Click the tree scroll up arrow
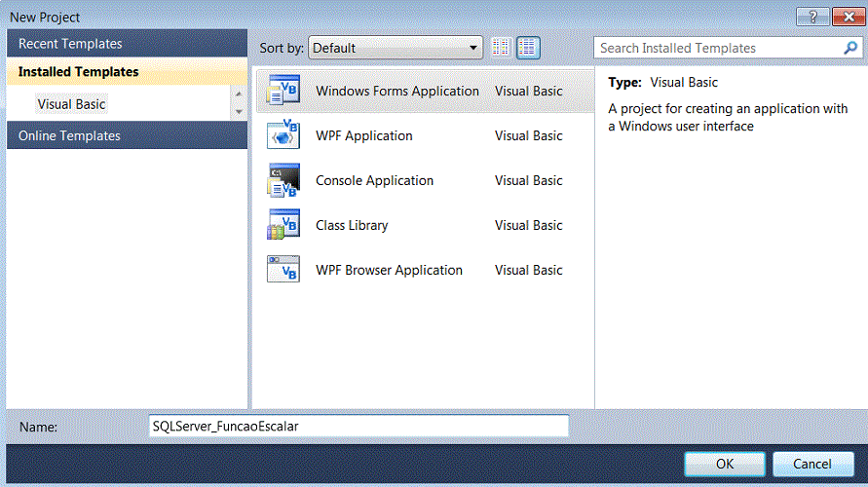Viewport: 868px width, 487px height. coord(239,94)
